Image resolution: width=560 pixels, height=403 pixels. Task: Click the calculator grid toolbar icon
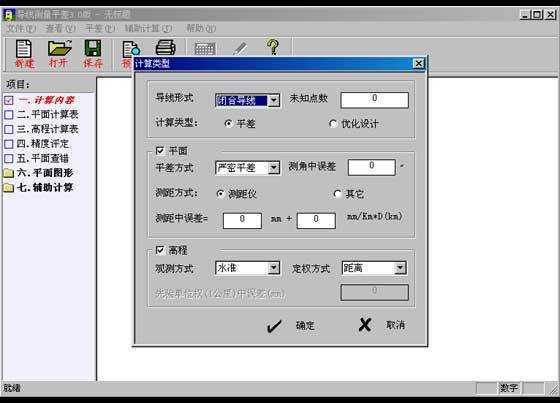tap(205, 49)
